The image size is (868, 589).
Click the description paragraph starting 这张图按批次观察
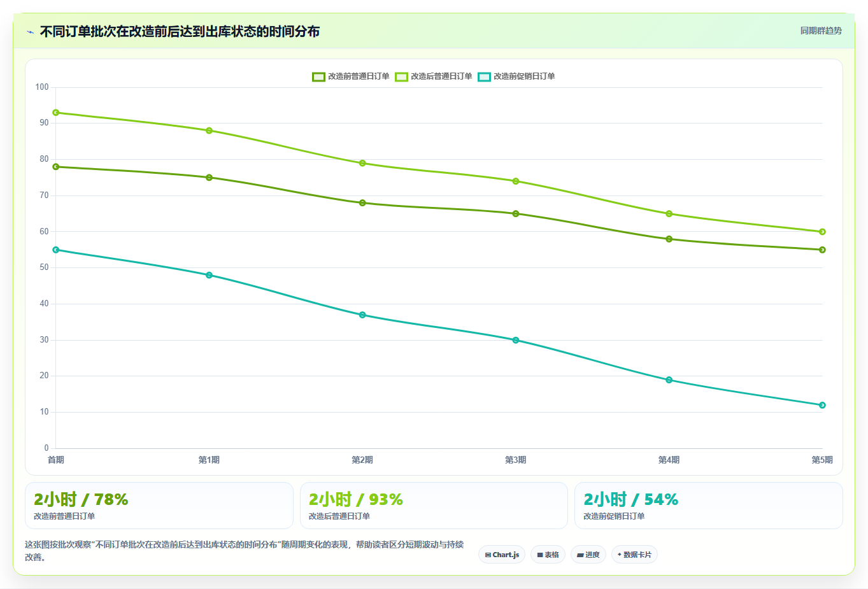(x=245, y=551)
